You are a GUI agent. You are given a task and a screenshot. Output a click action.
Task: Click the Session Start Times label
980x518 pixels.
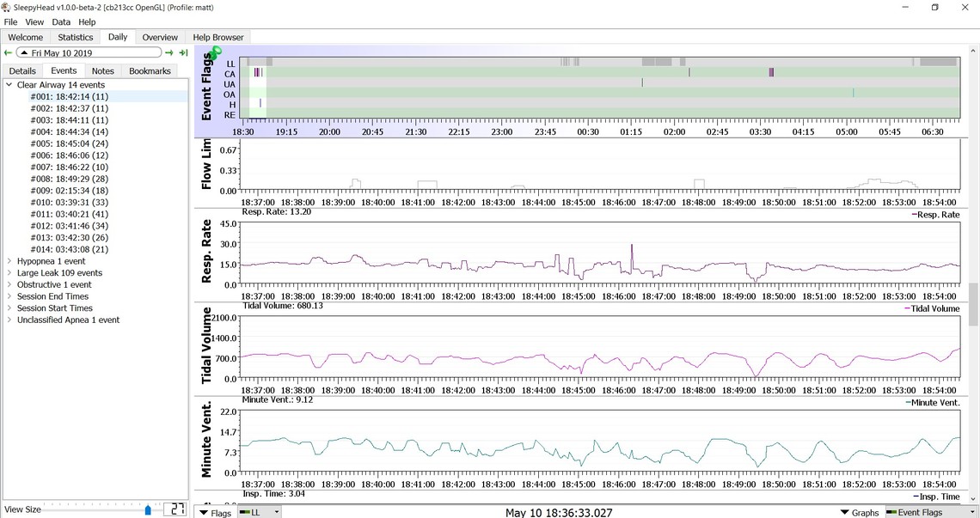tap(54, 308)
